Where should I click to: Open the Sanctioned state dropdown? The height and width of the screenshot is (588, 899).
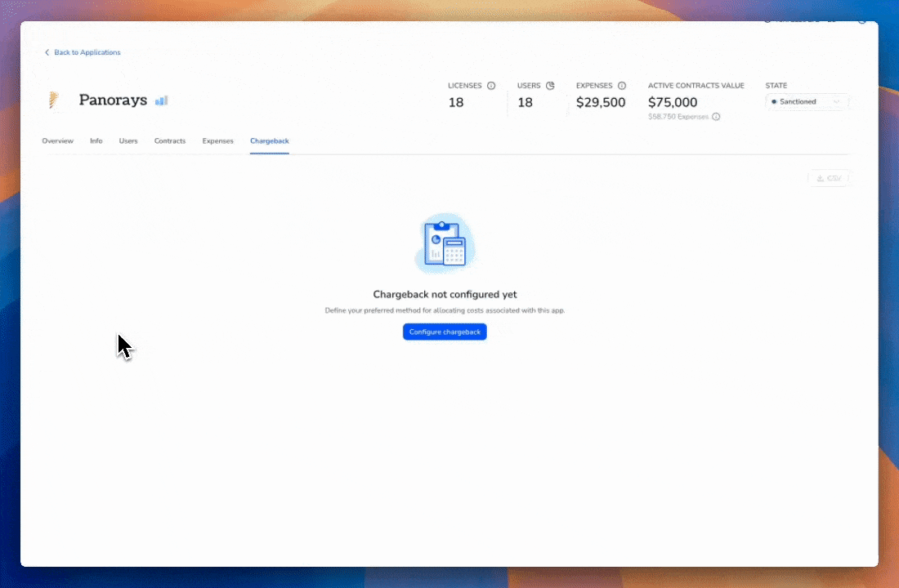(806, 101)
